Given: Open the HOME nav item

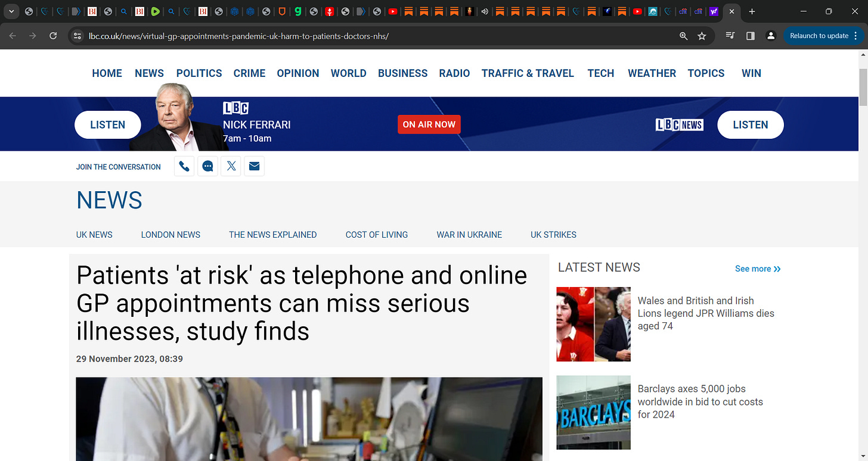Looking at the screenshot, I should coord(107,73).
